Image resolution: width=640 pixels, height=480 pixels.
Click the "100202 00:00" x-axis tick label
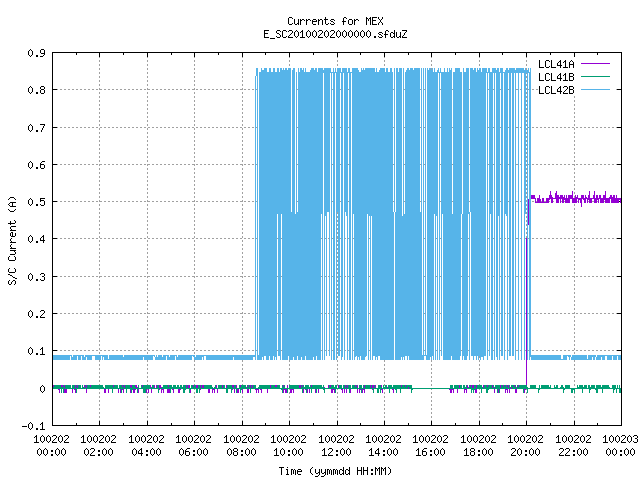coord(51,446)
